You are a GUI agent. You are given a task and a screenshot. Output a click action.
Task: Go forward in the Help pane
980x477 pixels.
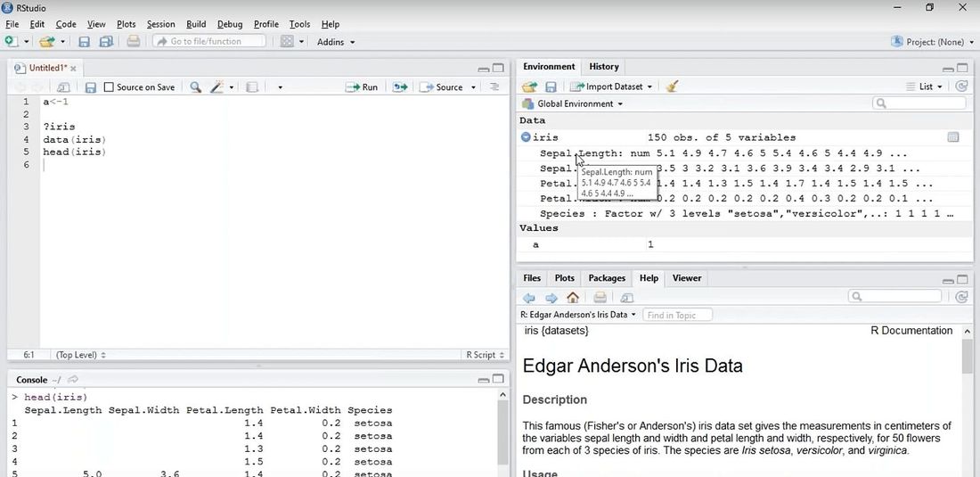click(551, 298)
